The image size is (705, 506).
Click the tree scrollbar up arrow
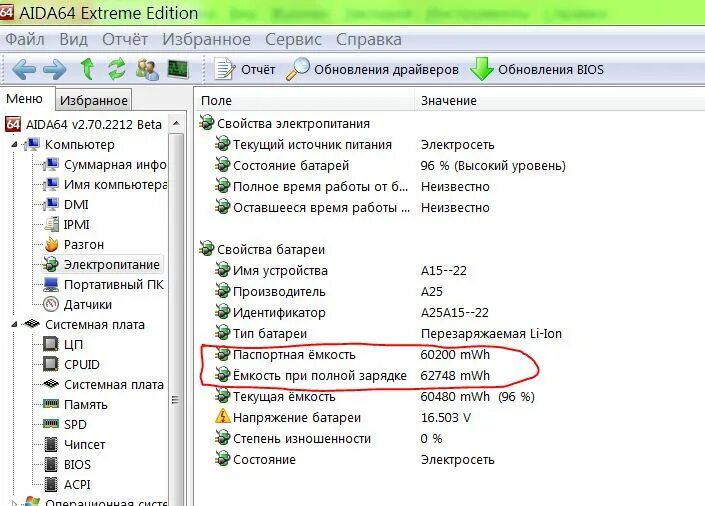176,123
